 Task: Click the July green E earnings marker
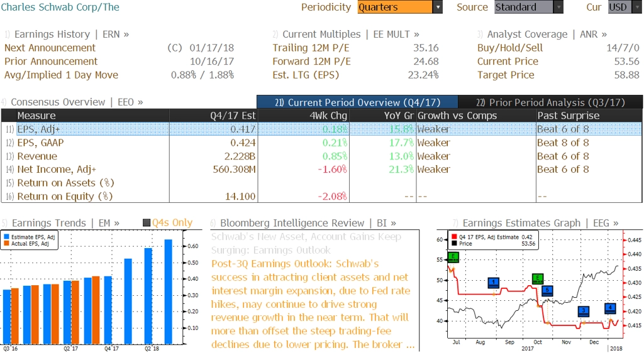point(453,258)
